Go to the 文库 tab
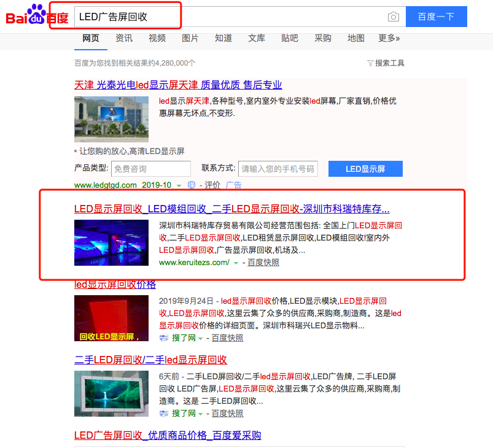Screen dimensions: 493x448 tap(257, 38)
